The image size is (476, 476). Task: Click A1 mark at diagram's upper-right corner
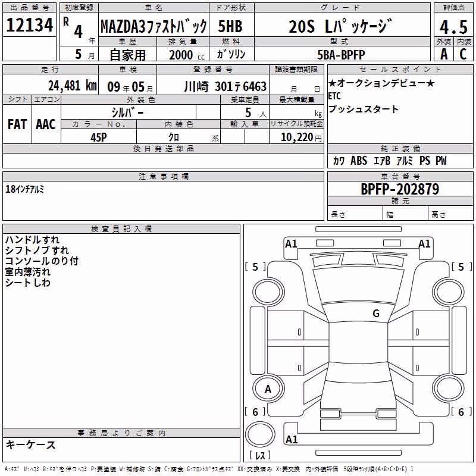[x=424, y=244]
